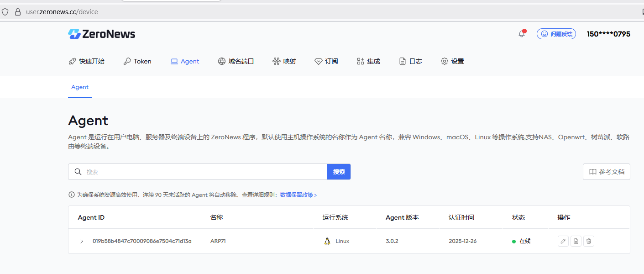Click the notification bell icon

point(521,34)
